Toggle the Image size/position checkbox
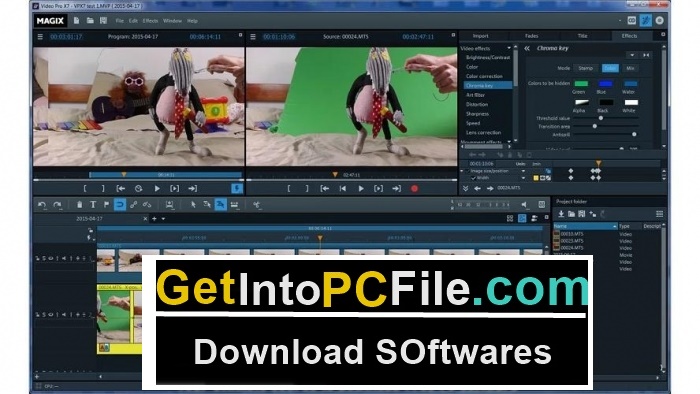The image size is (700, 394). tap(468, 171)
